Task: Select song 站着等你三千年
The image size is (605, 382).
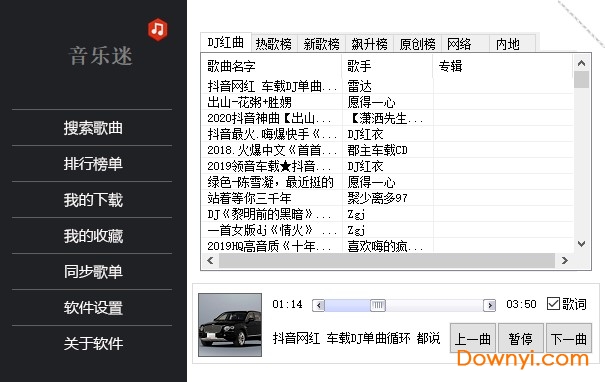Action: [x=249, y=198]
